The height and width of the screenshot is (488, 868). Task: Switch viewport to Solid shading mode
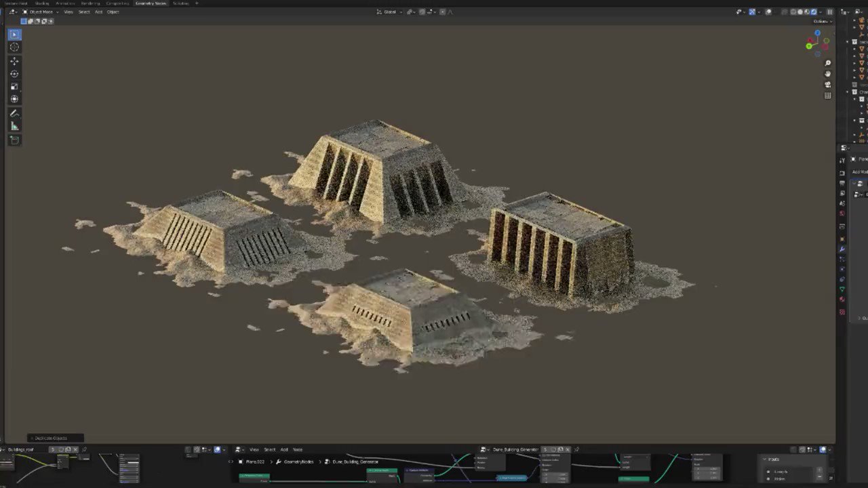tap(801, 12)
